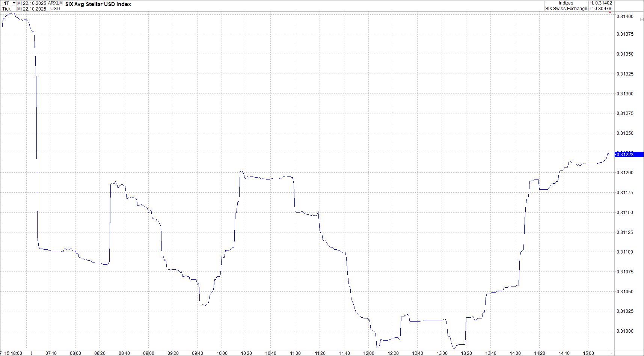Click the start date field Mi 22.10.2025
The height and width of the screenshot is (356, 644).
(x=32, y=3)
